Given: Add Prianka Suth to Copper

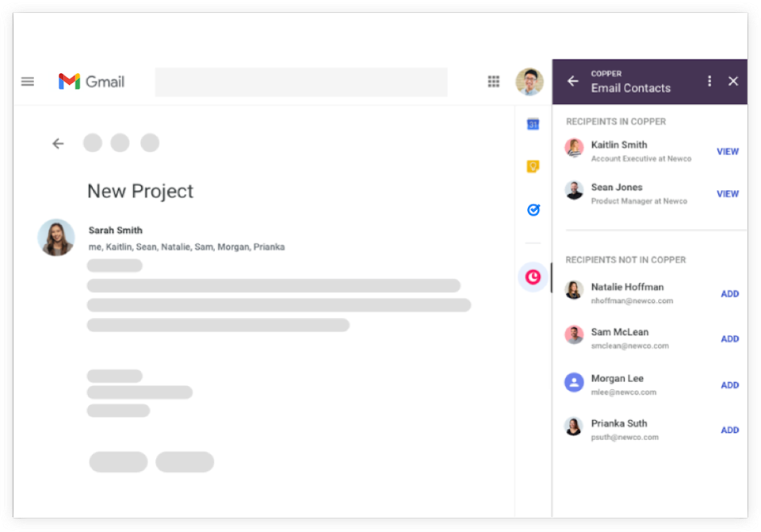Looking at the screenshot, I should (729, 430).
